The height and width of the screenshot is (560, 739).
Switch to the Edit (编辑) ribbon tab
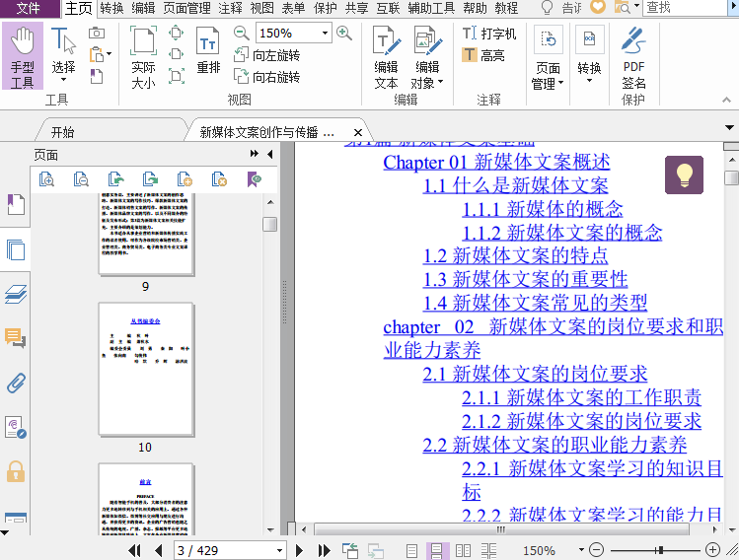[x=143, y=8]
